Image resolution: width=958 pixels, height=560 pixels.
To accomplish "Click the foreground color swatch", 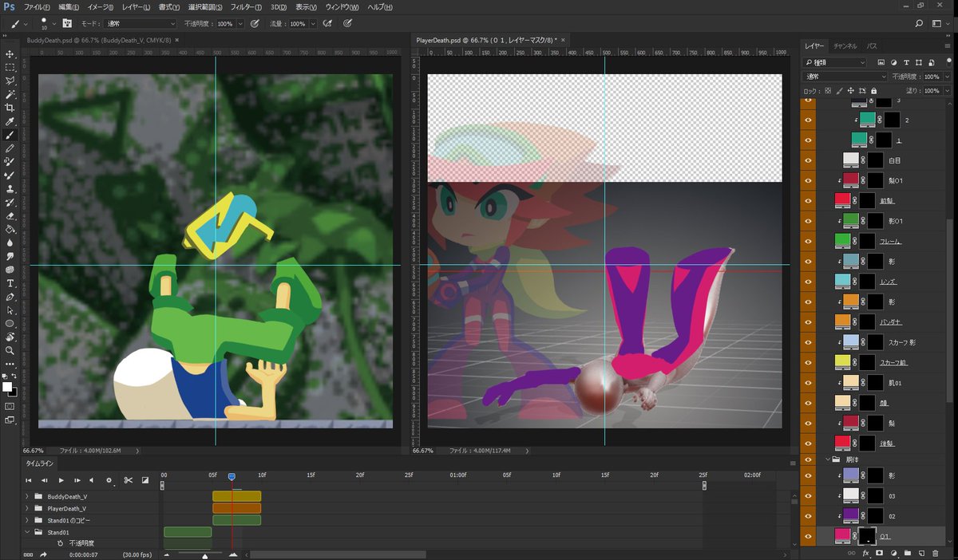I will click(7, 387).
